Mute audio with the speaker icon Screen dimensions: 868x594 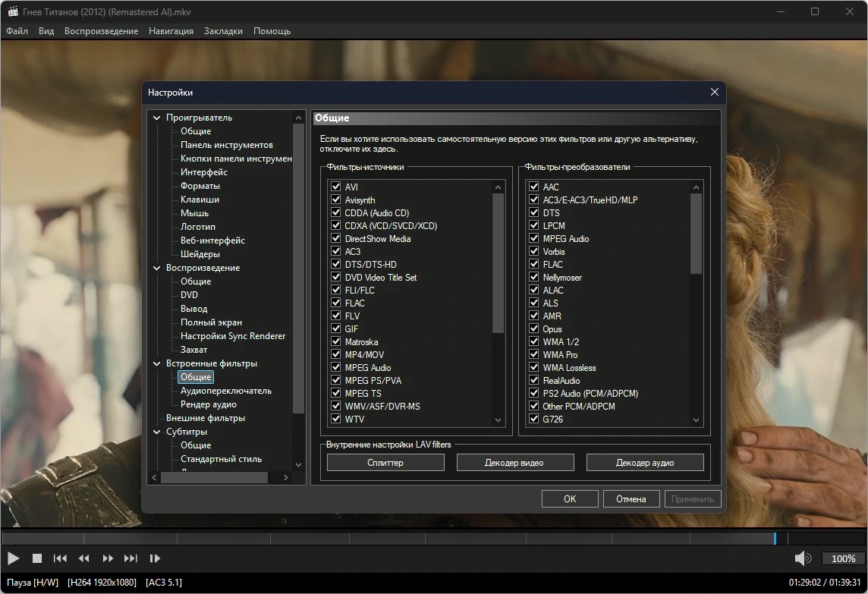tap(803, 558)
